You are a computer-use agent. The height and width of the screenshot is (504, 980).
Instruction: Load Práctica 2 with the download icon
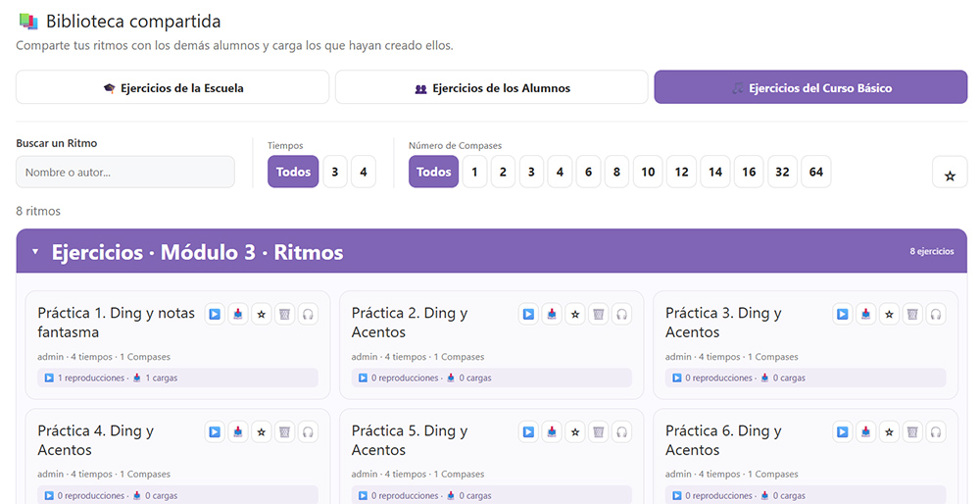(x=552, y=314)
